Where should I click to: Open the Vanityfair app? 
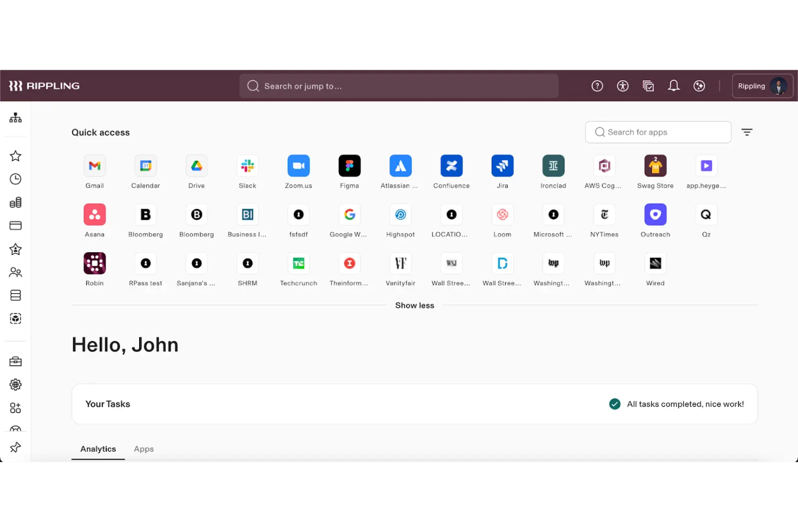[401, 264]
